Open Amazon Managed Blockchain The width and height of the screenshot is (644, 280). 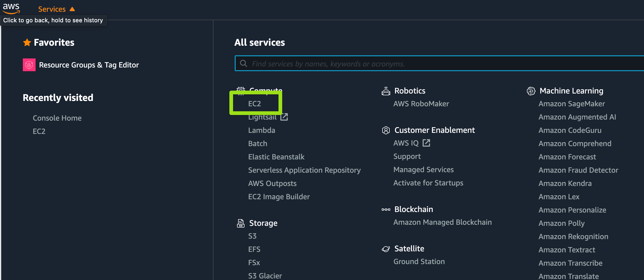pyautogui.click(x=442, y=222)
